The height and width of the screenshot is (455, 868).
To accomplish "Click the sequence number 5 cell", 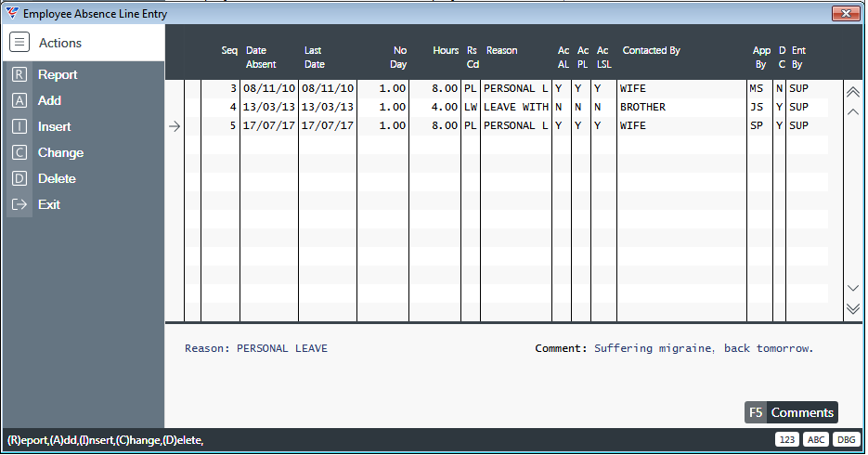I will coord(233,125).
